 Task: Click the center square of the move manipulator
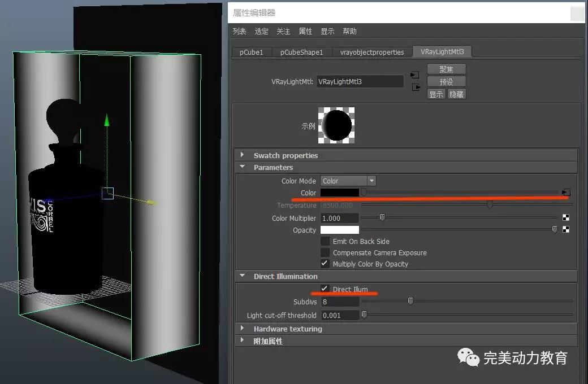coord(107,194)
